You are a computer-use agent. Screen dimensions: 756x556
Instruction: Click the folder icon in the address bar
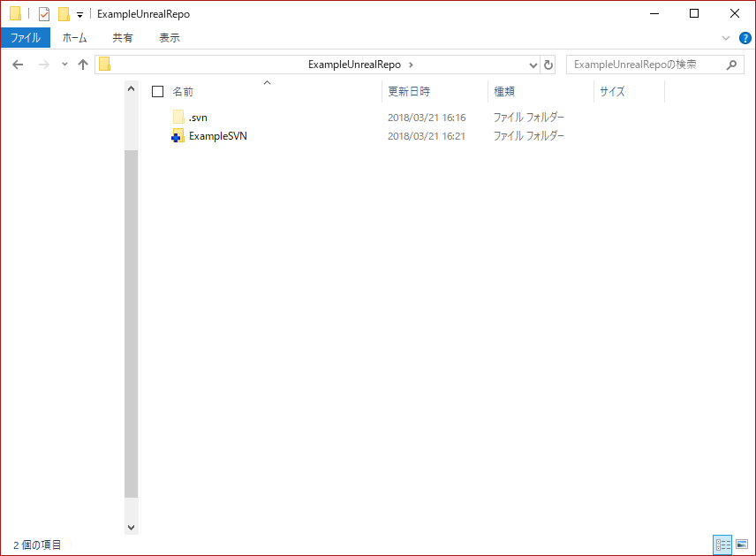pyautogui.click(x=104, y=65)
